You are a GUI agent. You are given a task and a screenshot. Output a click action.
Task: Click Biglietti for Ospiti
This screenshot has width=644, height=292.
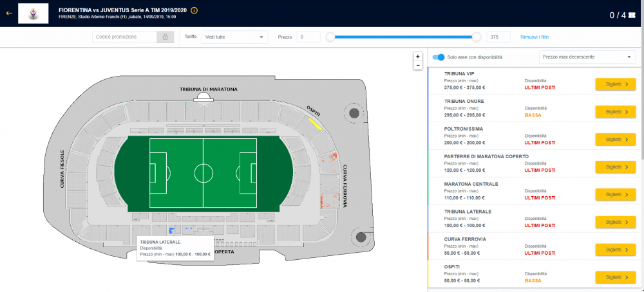point(615,277)
